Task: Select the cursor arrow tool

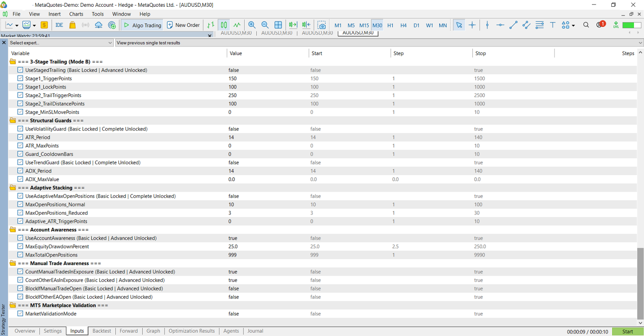Action: (459, 25)
